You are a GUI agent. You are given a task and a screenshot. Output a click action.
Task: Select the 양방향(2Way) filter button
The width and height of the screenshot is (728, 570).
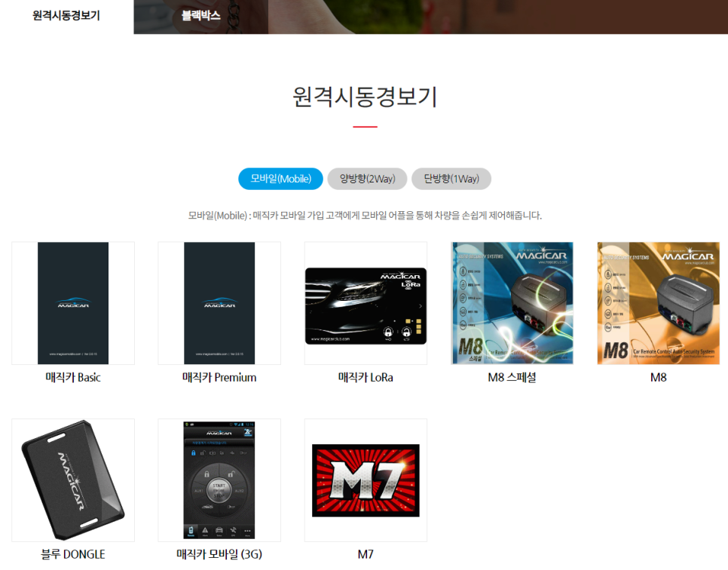pos(367,179)
